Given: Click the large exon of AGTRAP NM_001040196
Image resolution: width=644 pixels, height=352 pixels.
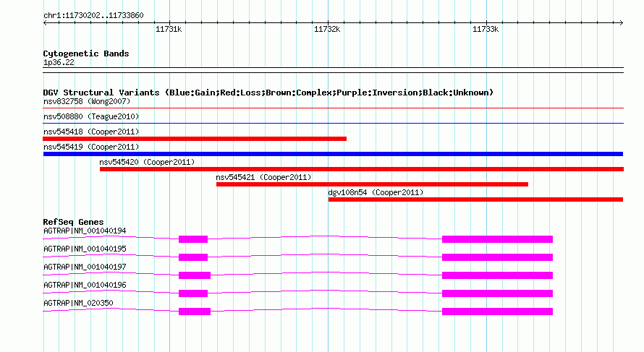Looking at the screenshot, I should coord(497,293).
